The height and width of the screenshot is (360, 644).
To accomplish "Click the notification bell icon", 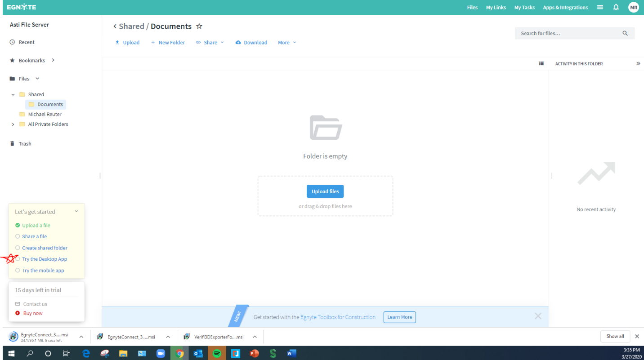I will (x=616, y=7).
